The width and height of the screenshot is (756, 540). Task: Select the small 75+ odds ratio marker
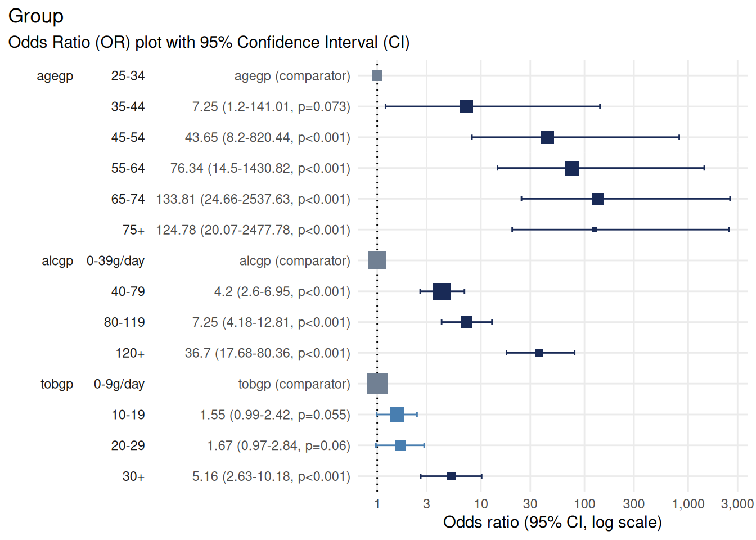click(595, 229)
